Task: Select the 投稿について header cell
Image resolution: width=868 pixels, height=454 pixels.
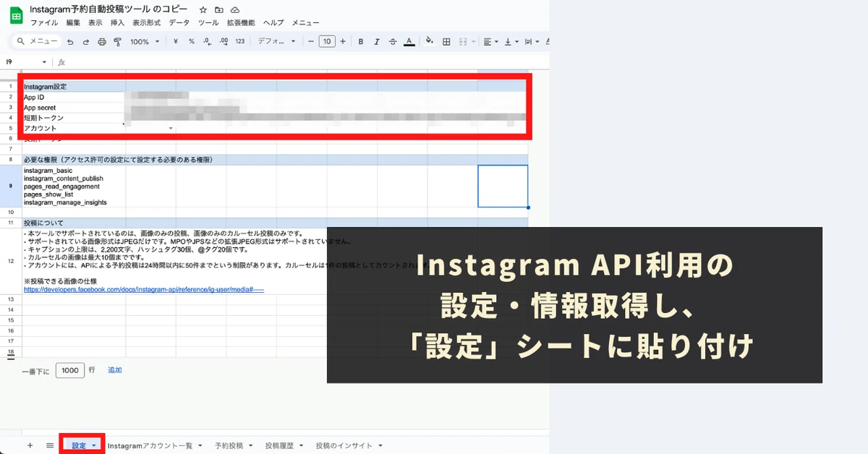Action: (43, 223)
